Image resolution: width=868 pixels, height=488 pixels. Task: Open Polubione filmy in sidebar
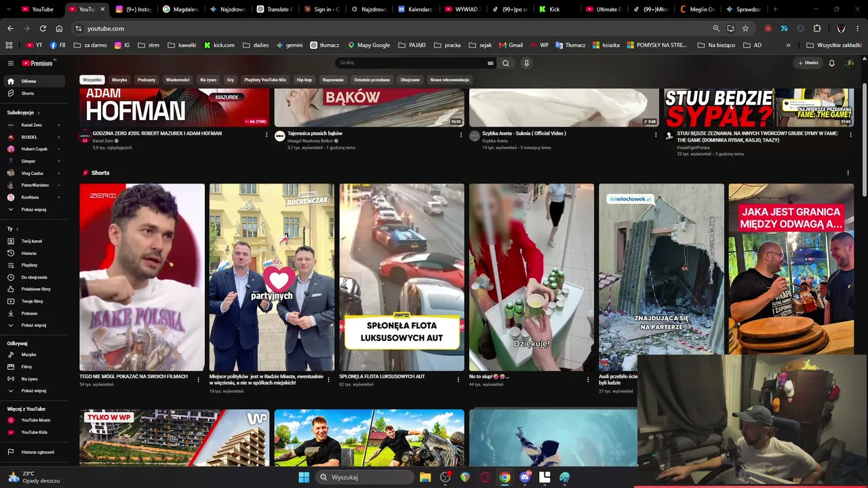click(x=33, y=289)
